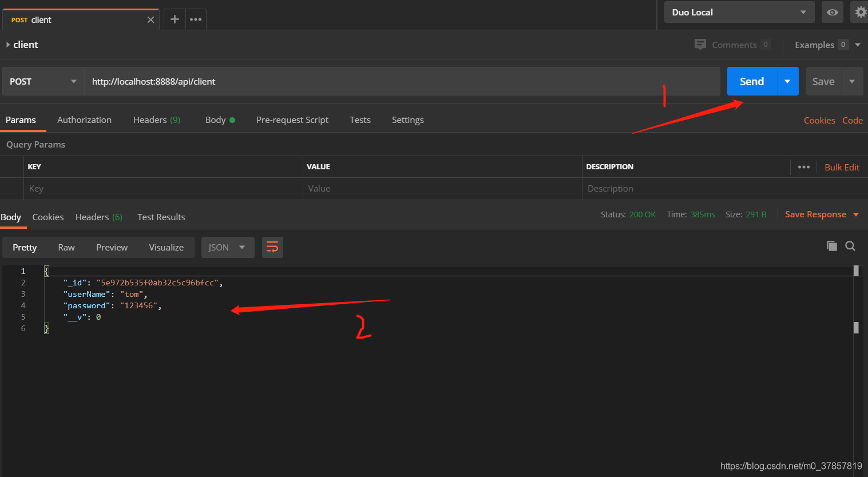Screen dimensions: 868x477
Task: Open the response Headers (6) tab
Action: (99, 217)
